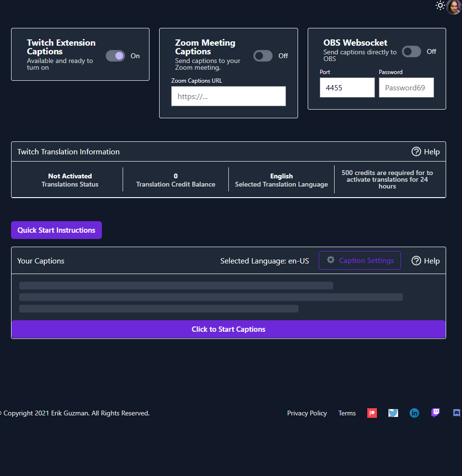
Task: Click 'English' Selected Translation Language text
Action: tap(281, 176)
